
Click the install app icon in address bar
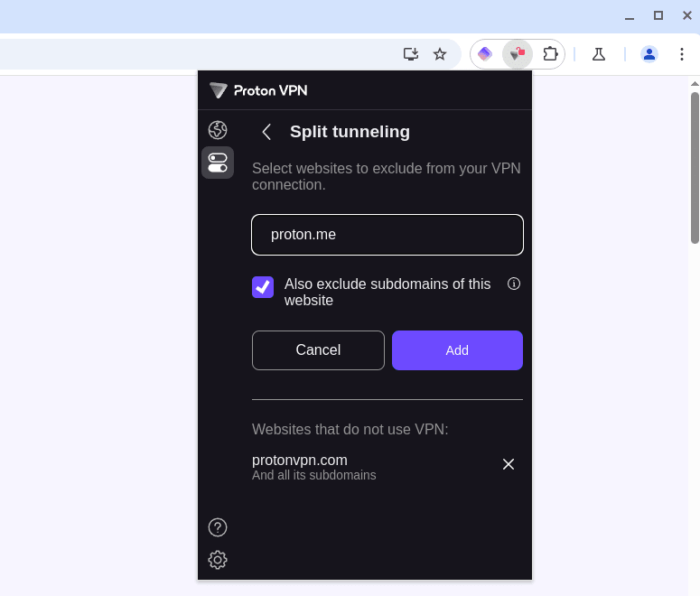411,54
